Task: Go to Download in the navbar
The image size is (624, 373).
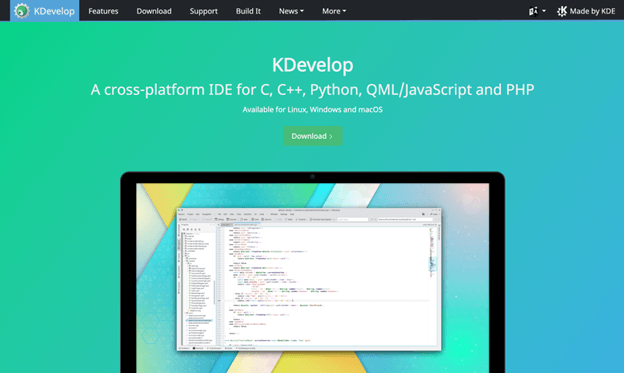Action: click(154, 11)
